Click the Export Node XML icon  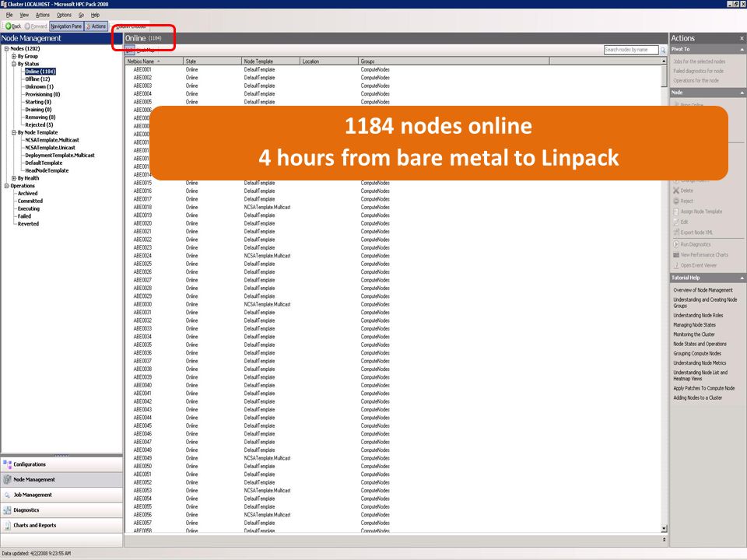[676, 233]
